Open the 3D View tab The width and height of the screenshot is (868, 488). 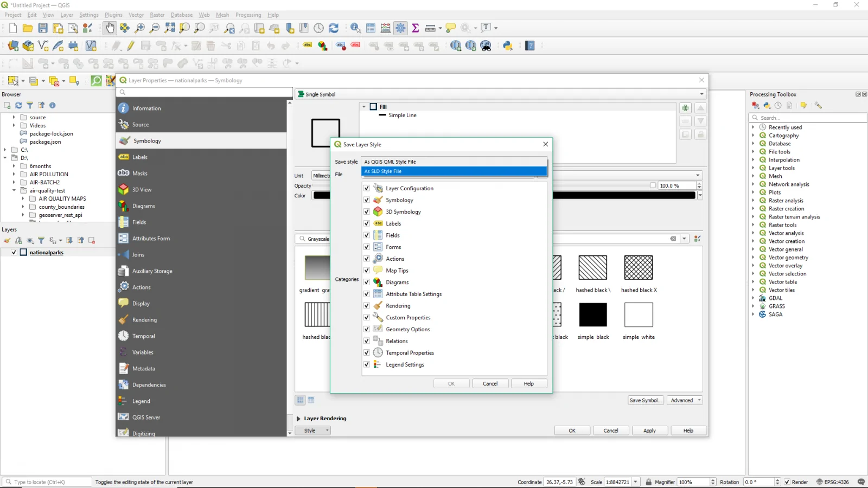[x=201, y=190]
